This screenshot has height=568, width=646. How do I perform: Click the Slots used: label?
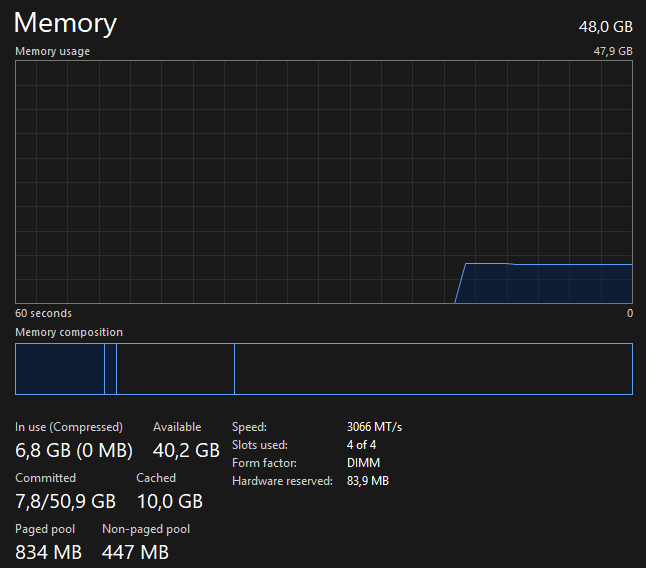(260, 445)
